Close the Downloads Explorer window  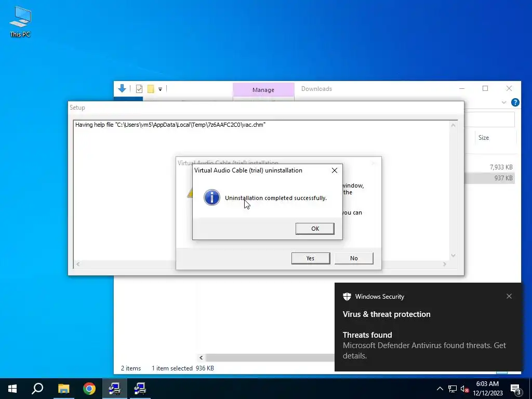(509, 88)
